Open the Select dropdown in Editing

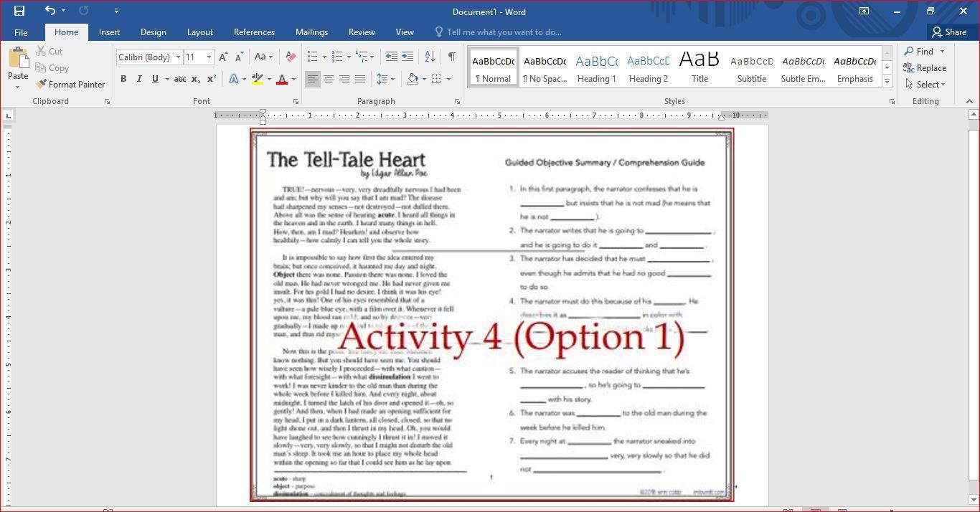[x=926, y=85]
